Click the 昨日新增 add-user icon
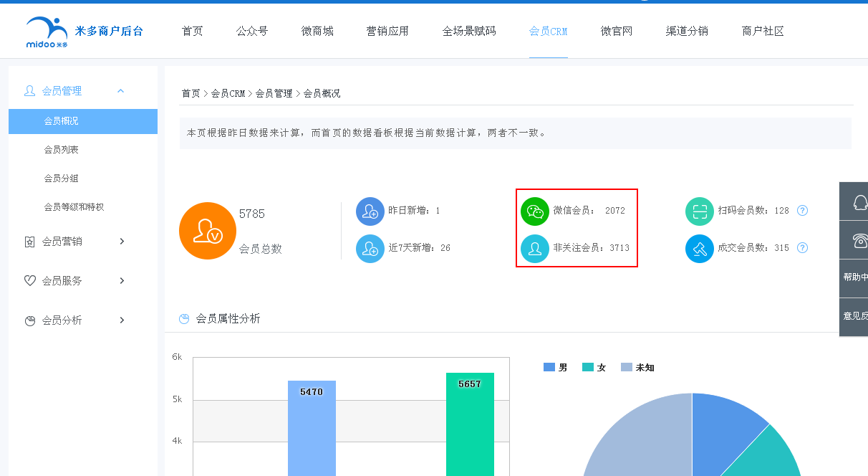The width and height of the screenshot is (868, 476). pyautogui.click(x=370, y=211)
